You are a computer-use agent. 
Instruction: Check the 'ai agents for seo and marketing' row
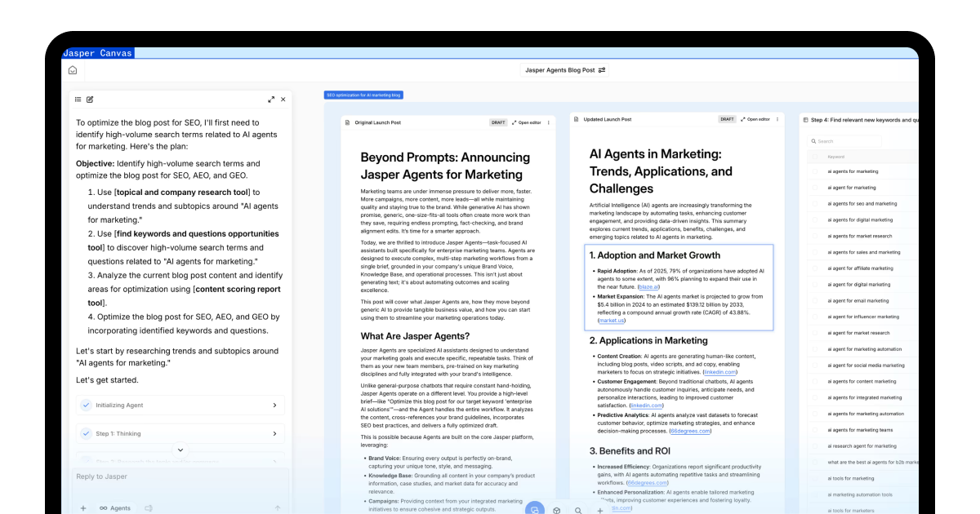814,204
